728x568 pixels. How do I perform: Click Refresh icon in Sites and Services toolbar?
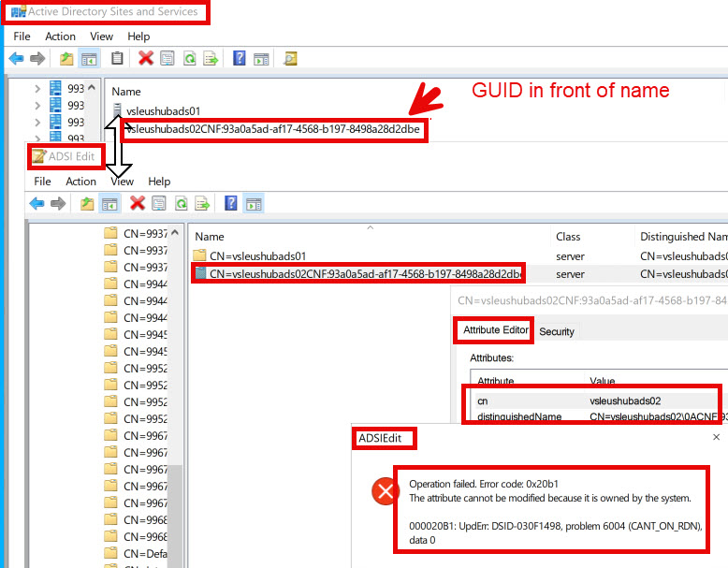pyautogui.click(x=189, y=59)
